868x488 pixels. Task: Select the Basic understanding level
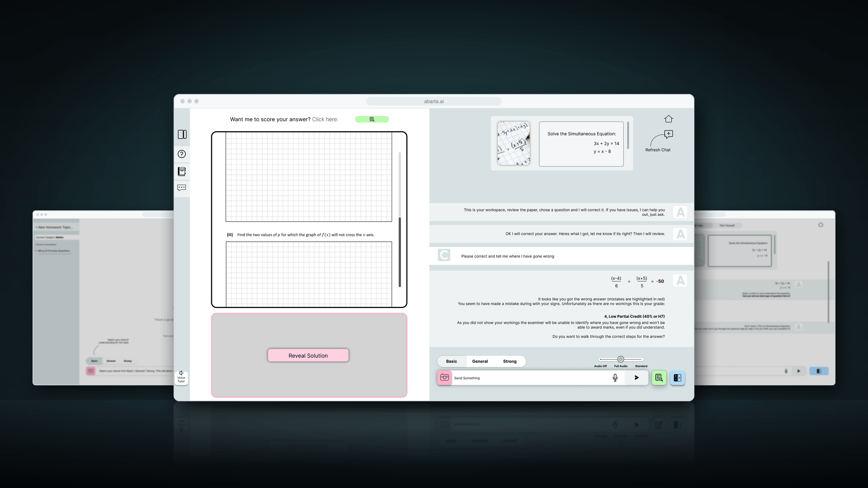coord(451,361)
